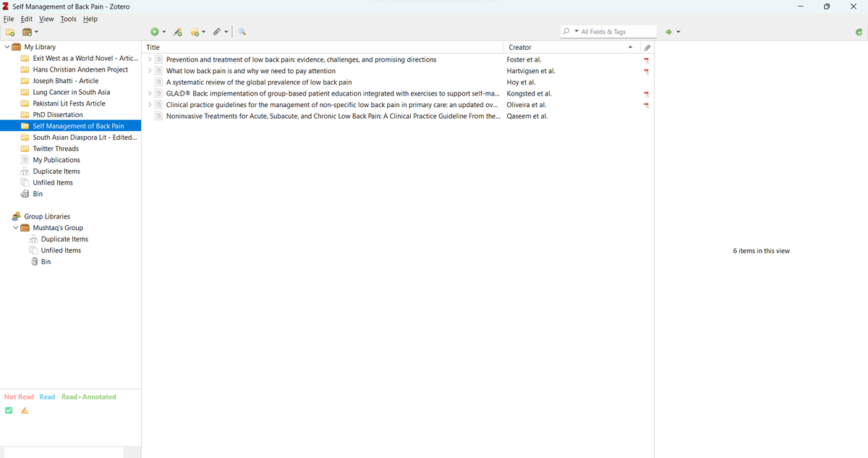Click the search magnifier in search box
This screenshot has height=458, width=868.
[x=566, y=32]
